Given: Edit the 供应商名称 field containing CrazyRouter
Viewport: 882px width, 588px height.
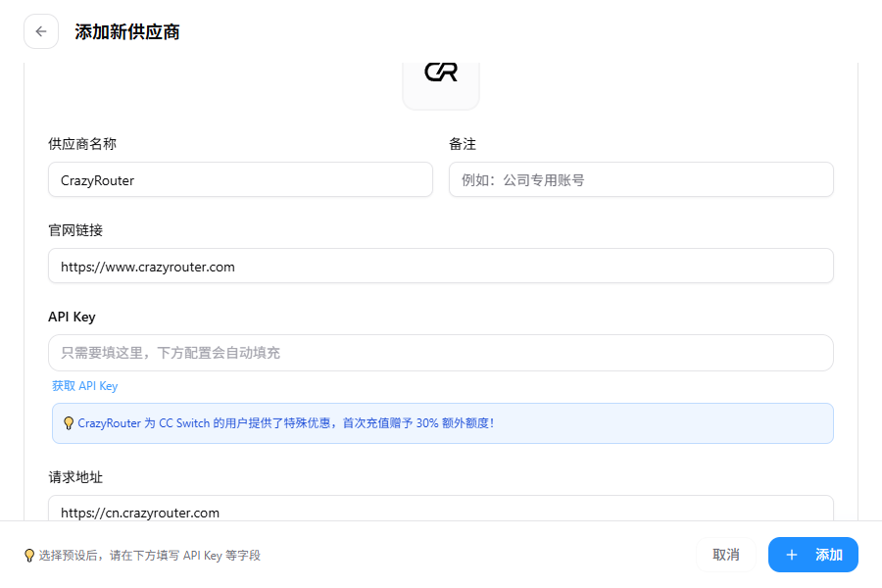Looking at the screenshot, I should pyautogui.click(x=240, y=180).
